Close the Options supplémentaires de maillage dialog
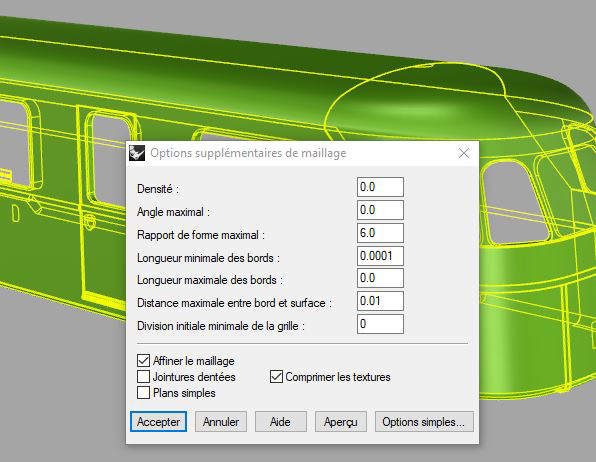This screenshot has height=462, width=596. (464, 153)
